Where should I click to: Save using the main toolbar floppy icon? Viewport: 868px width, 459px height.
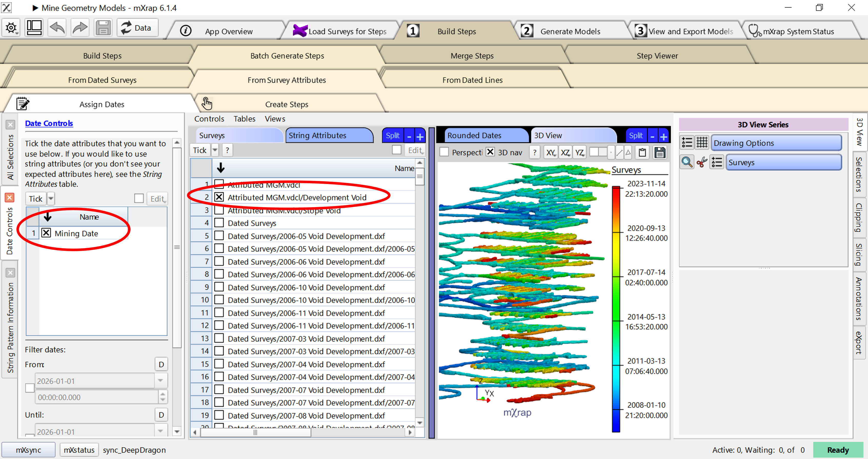coord(103,28)
